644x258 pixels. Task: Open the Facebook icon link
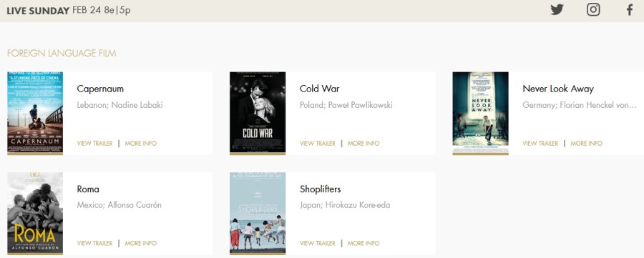click(x=630, y=10)
